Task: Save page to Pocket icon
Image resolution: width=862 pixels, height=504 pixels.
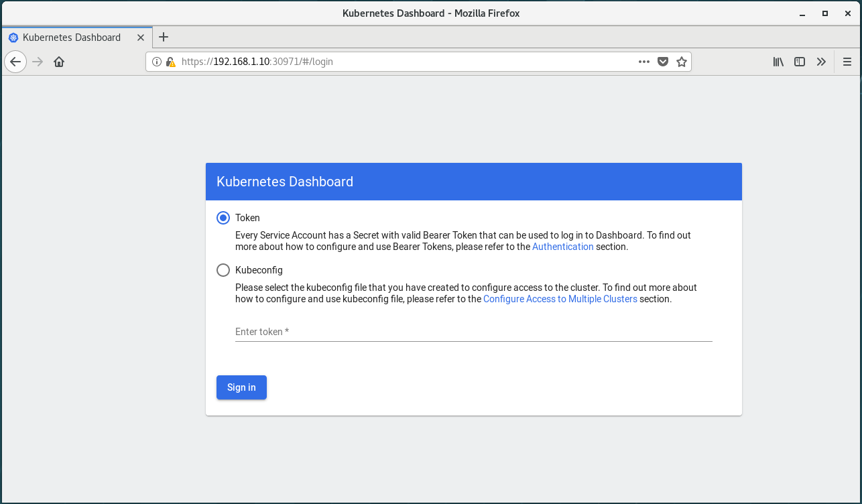Action: point(663,62)
